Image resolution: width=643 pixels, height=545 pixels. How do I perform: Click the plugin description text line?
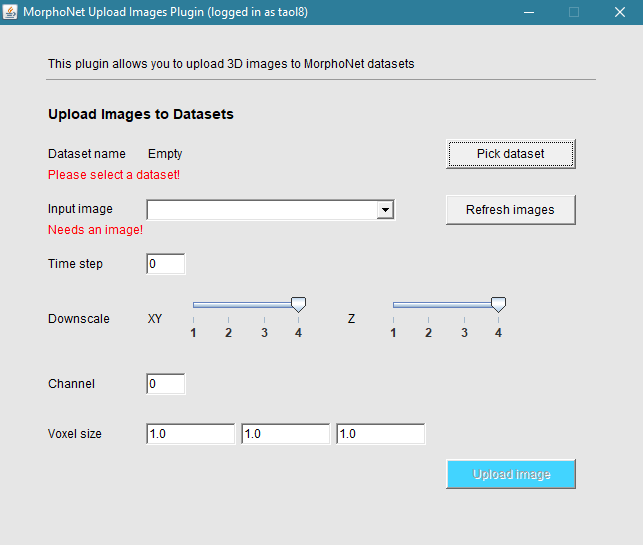coord(231,64)
